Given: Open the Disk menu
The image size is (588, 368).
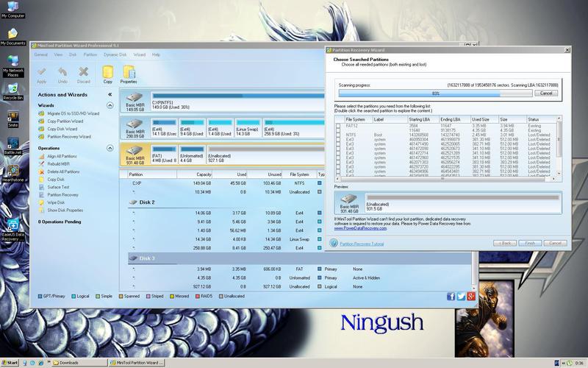Looking at the screenshot, I should [x=73, y=54].
